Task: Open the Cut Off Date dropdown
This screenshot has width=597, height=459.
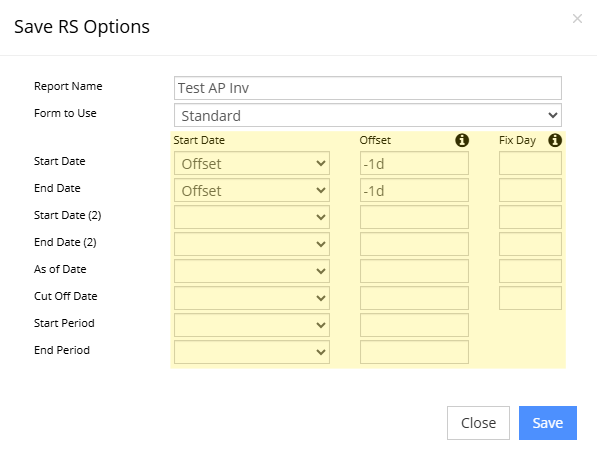Action: tap(252, 298)
